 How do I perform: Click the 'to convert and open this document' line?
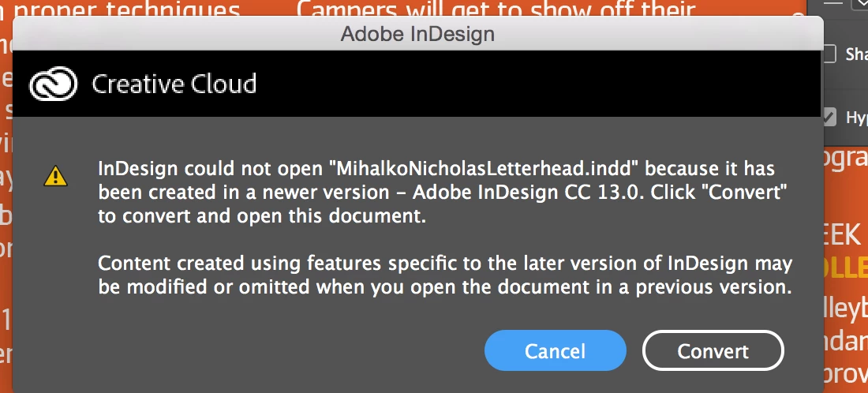(x=262, y=216)
